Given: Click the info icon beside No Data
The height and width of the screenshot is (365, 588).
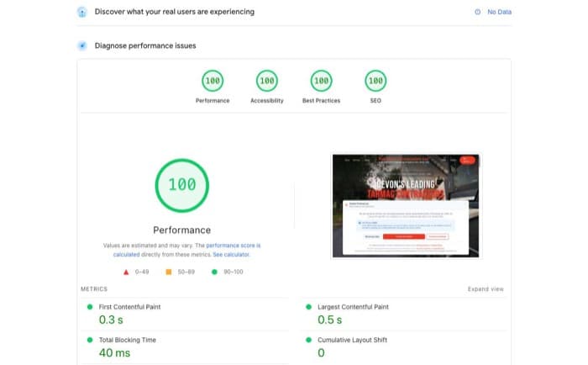Looking at the screenshot, I should (477, 12).
